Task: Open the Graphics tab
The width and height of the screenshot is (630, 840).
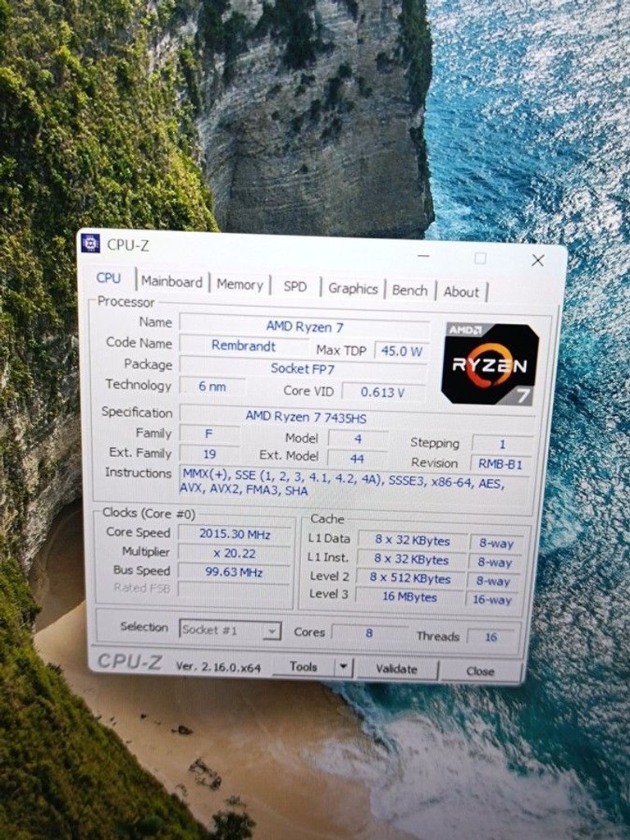Action: [x=353, y=289]
